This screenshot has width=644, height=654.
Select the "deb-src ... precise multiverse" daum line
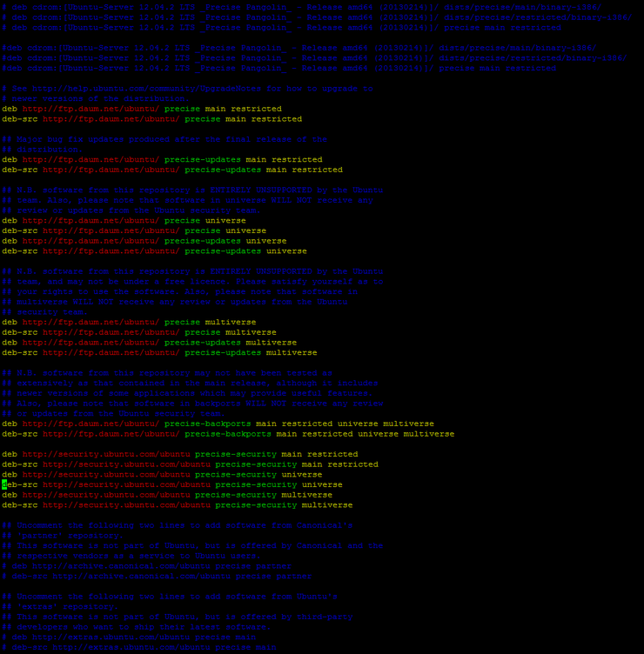click(x=139, y=333)
